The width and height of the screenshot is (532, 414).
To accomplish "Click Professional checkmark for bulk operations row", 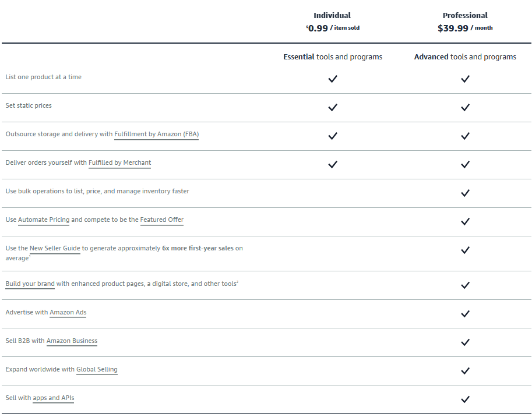I will [x=465, y=193].
